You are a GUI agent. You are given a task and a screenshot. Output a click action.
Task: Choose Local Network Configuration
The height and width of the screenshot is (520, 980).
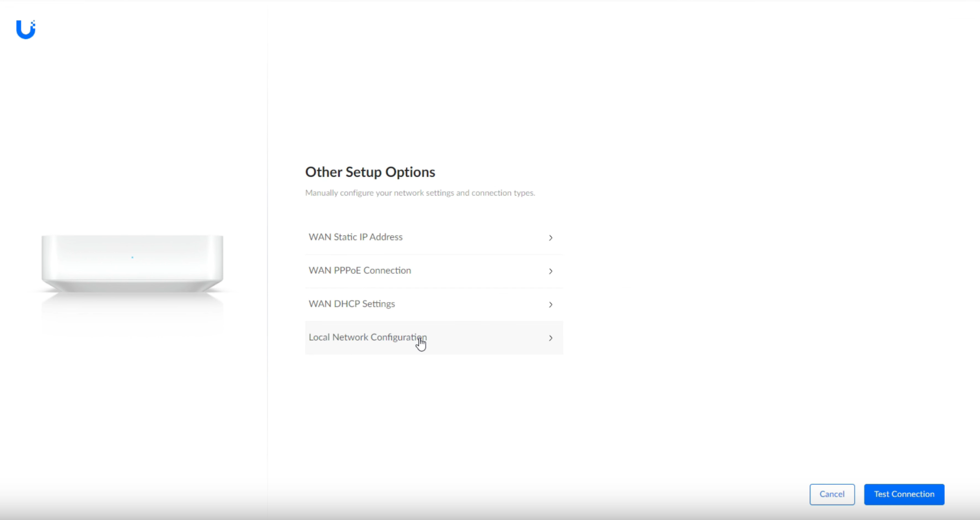pos(367,337)
